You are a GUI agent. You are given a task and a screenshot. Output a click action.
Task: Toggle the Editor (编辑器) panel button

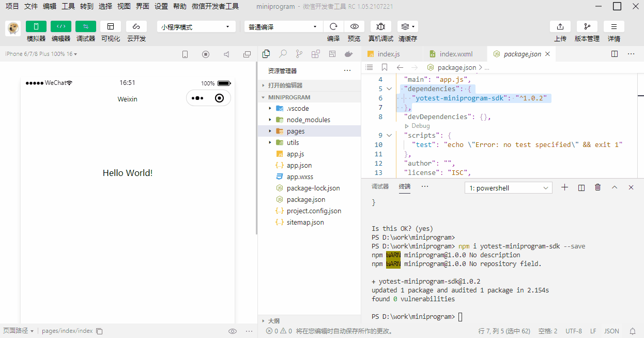coord(61,26)
